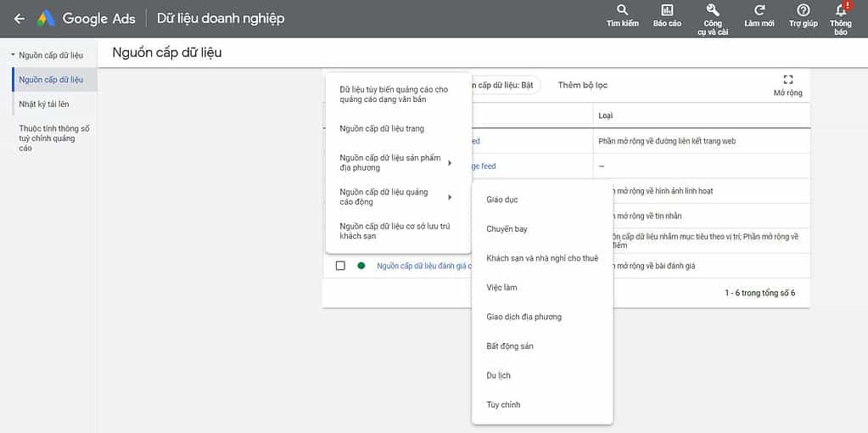This screenshot has width=868, height=433.
Task: Click the Dữ liệu doanh nghiệp header title
Action: point(221,19)
